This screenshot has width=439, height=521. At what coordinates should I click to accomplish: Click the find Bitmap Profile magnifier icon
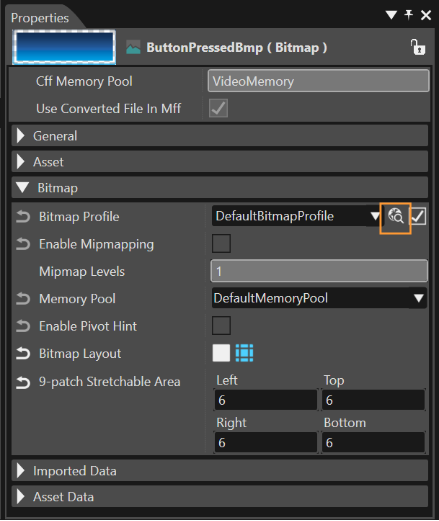(396, 217)
